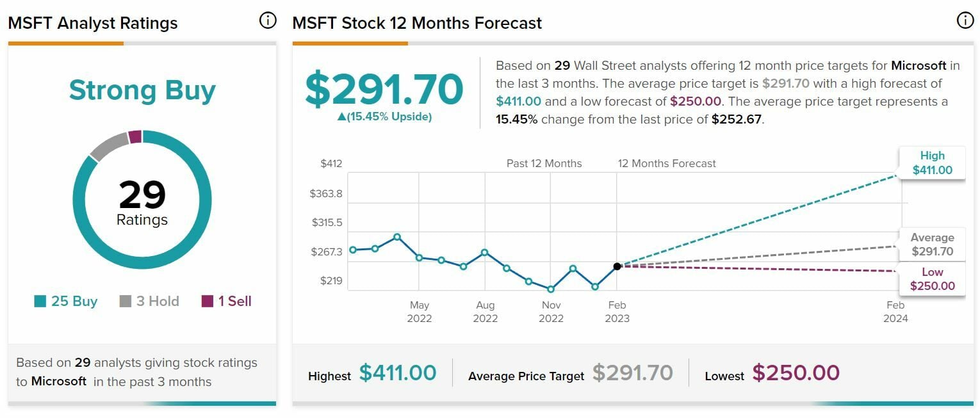Select the High $411.00 forecast label
The height and width of the screenshot is (418, 980).
point(932,163)
